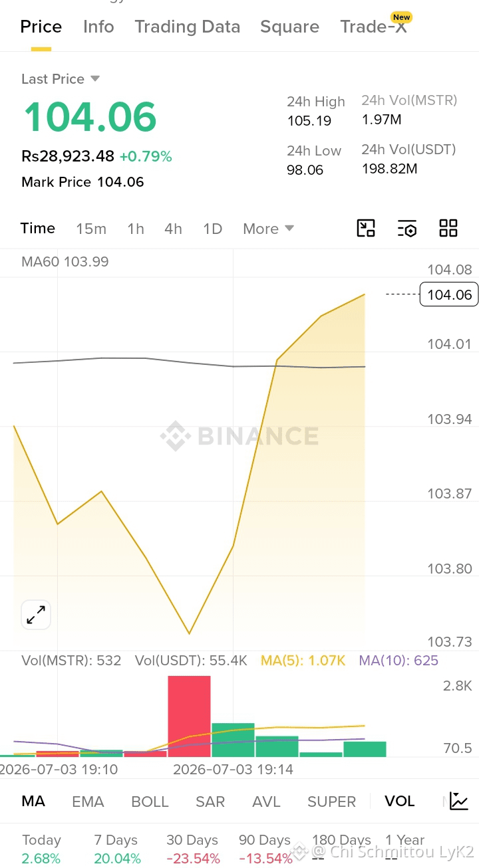Go to the Trade-X tab
479x868 pixels.
coord(375,25)
